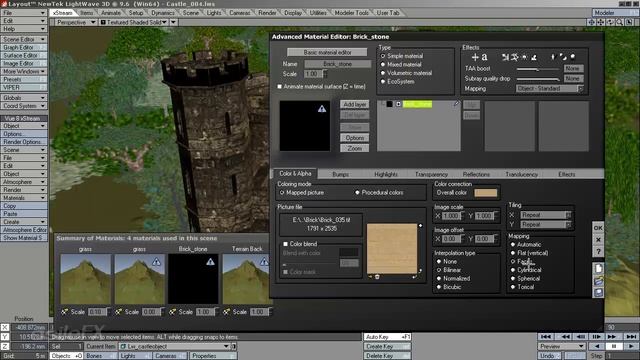Adjust the TAA boost slider

pos(538,69)
